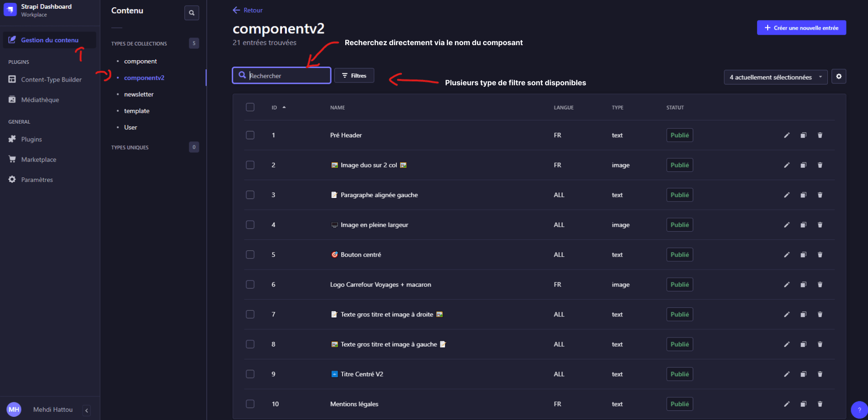This screenshot has height=420, width=868.
Task: Go to Content-Type Builder plugin
Action: point(51,79)
